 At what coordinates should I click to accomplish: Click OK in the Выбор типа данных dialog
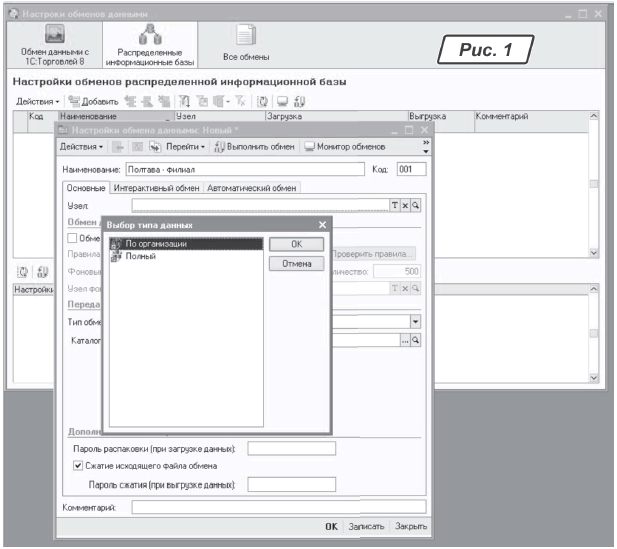(296, 244)
